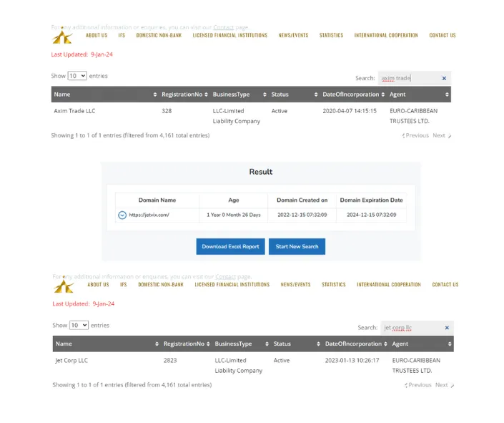504x423 pixels.
Task: Sort top table by Agent arrows
Action: (447, 94)
